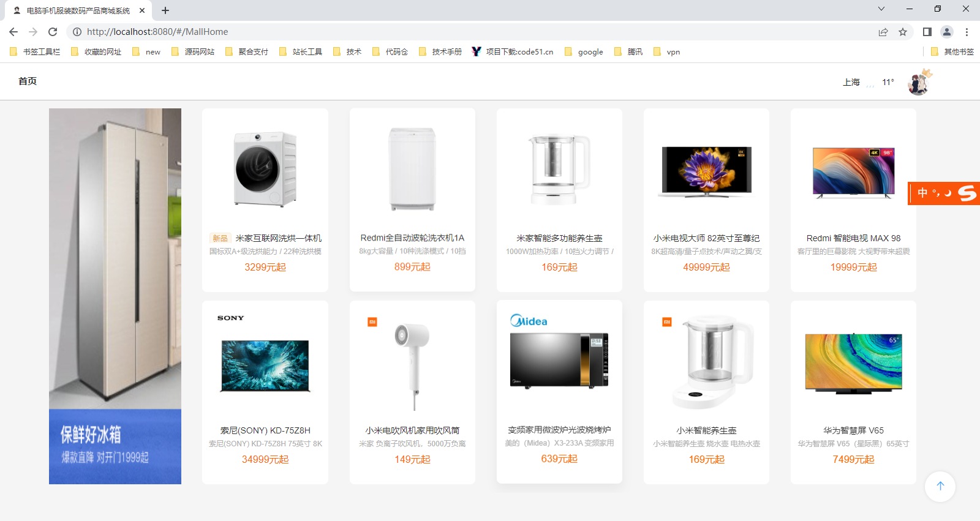Reload the MallHome page
980x521 pixels.
pyautogui.click(x=53, y=32)
